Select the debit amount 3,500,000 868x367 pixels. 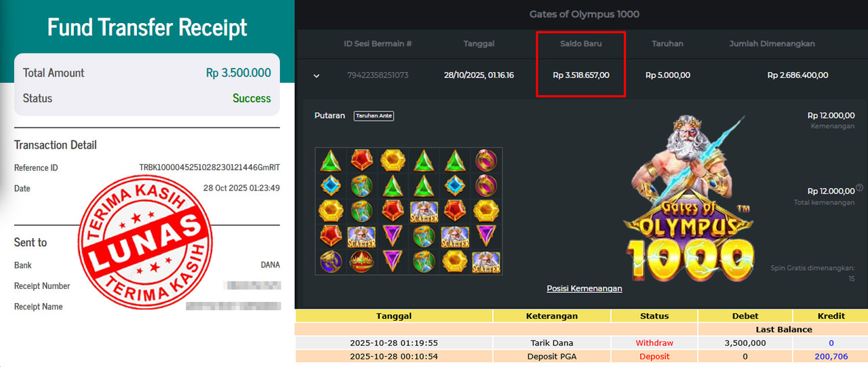[x=745, y=343]
